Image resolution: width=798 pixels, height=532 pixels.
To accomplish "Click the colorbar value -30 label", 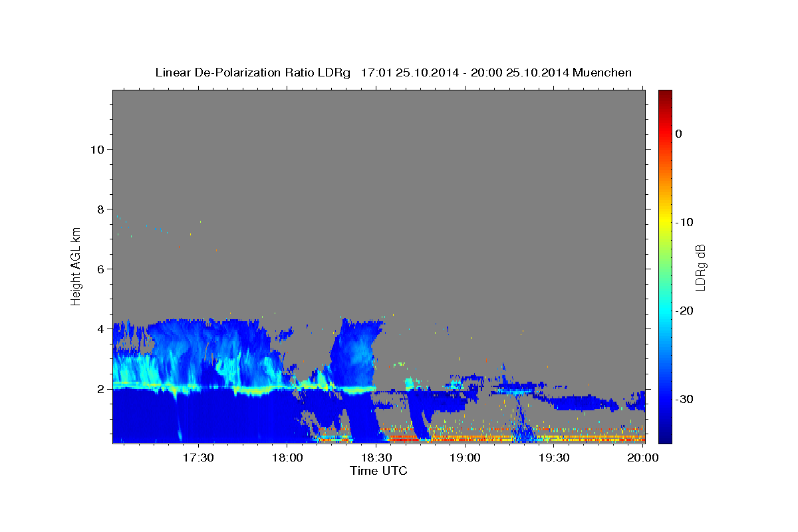I will coord(686,399).
